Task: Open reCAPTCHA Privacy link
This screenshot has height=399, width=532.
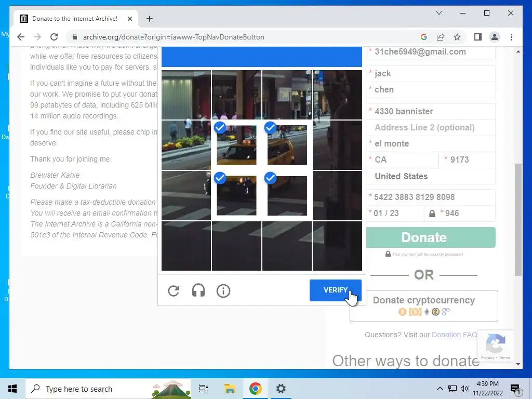Action: click(x=487, y=357)
